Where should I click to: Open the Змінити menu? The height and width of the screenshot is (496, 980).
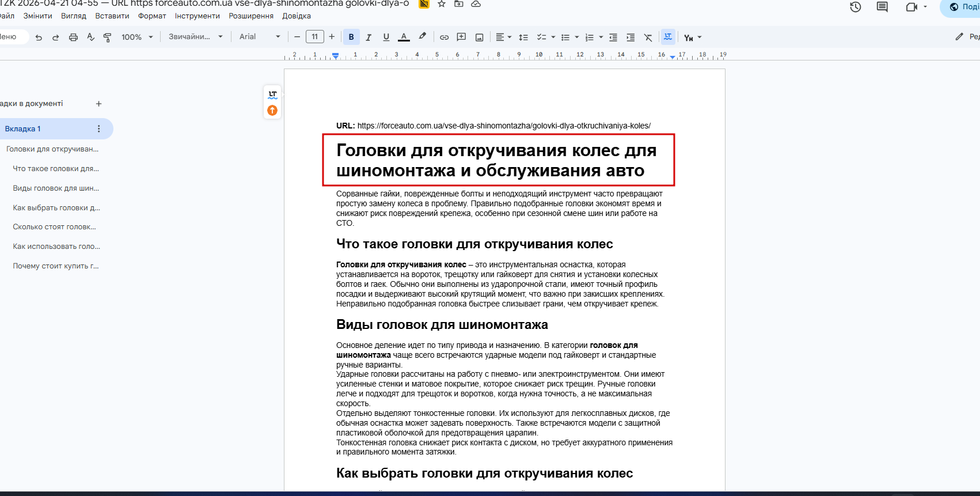(x=38, y=16)
